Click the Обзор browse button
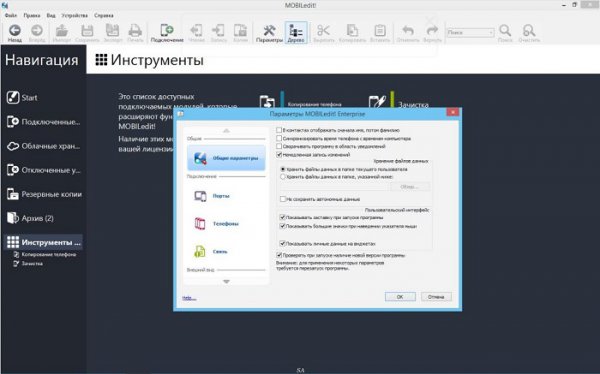The width and height of the screenshot is (600, 374). [x=409, y=187]
